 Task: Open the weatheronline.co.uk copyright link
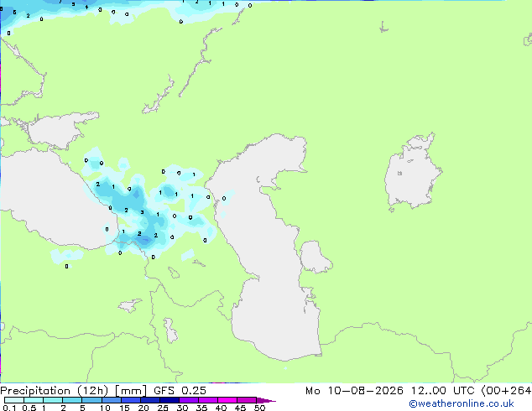click(x=462, y=403)
